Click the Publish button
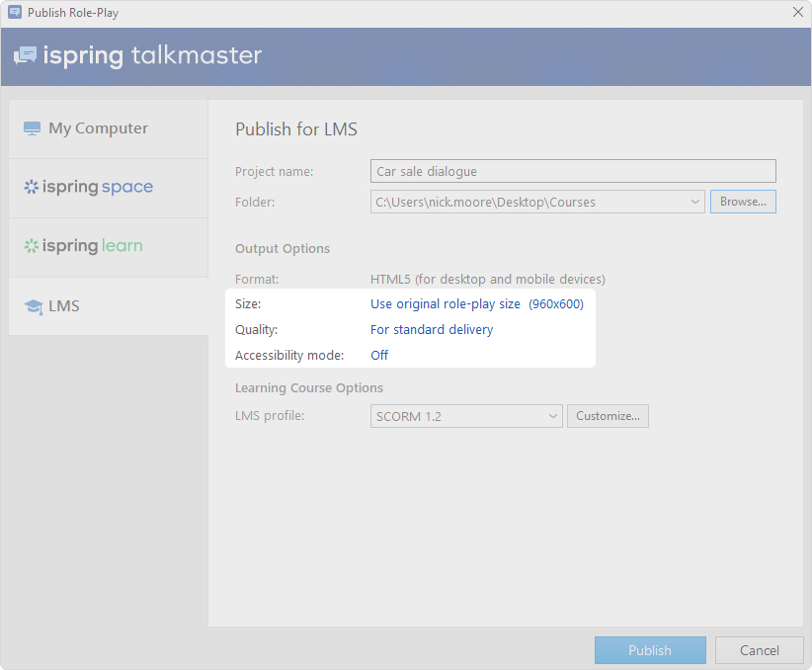 649,650
